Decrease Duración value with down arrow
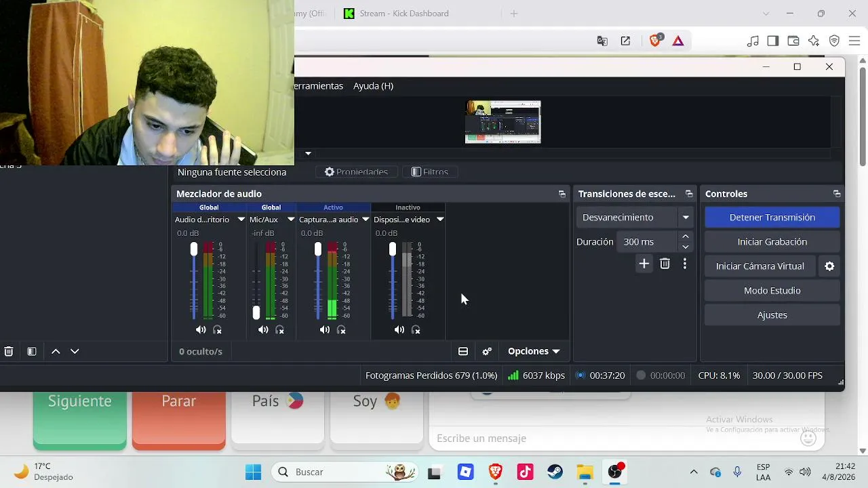 pos(686,247)
